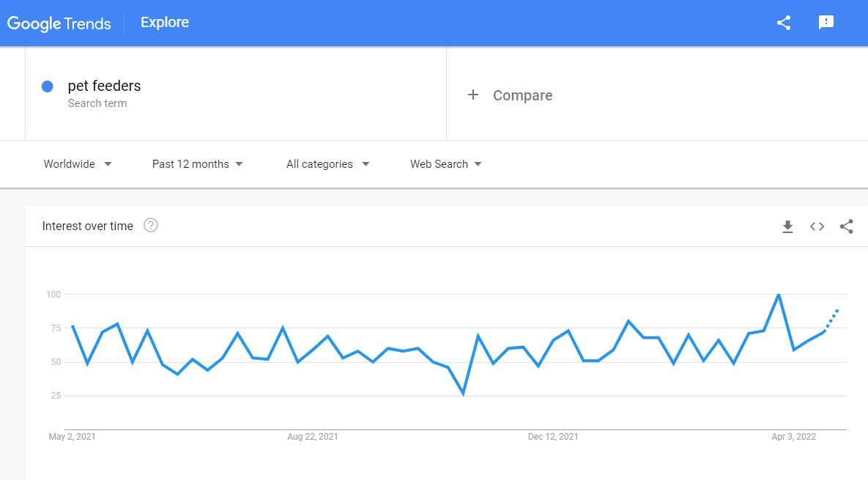Screen dimensions: 868x480
Task: Go to the Explore page tab
Action: pyautogui.click(x=164, y=22)
